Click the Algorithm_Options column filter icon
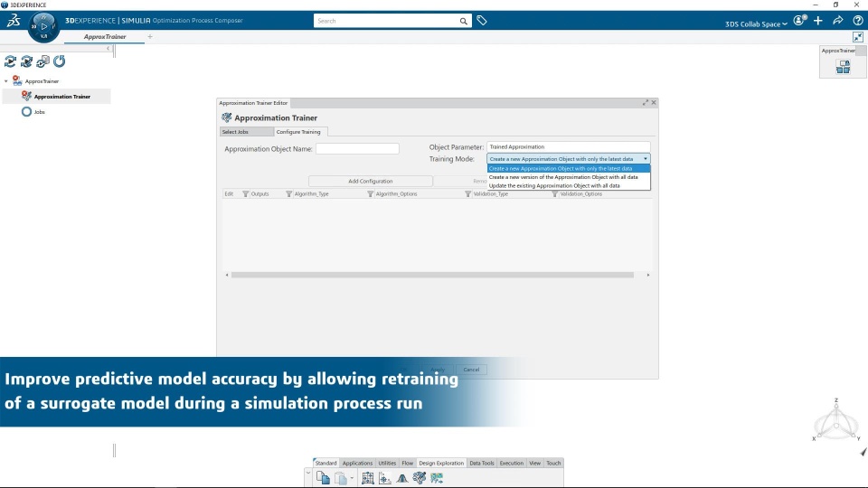The image size is (868, 488). click(x=371, y=194)
